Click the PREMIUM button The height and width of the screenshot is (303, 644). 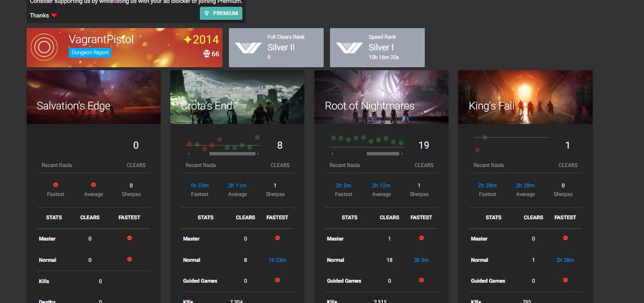[x=221, y=13]
